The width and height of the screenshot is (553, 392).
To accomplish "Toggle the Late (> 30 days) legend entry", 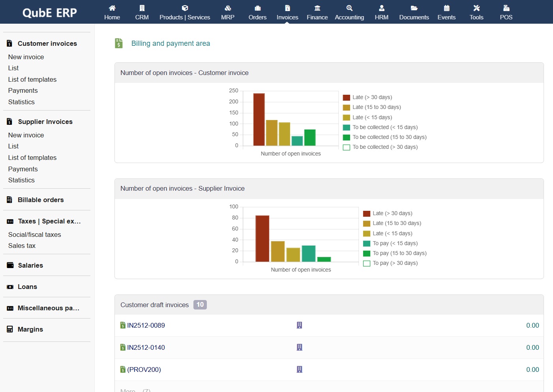I will click(x=371, y=97).
